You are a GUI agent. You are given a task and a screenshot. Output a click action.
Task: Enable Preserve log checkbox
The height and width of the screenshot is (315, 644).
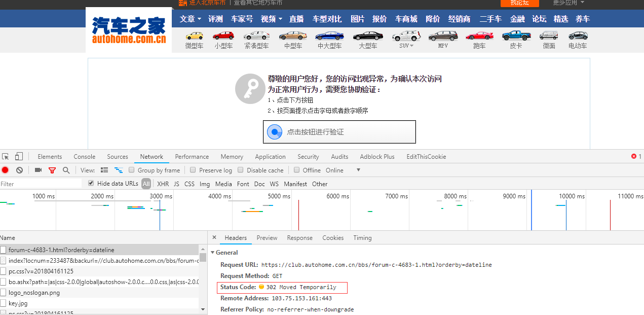193,170
